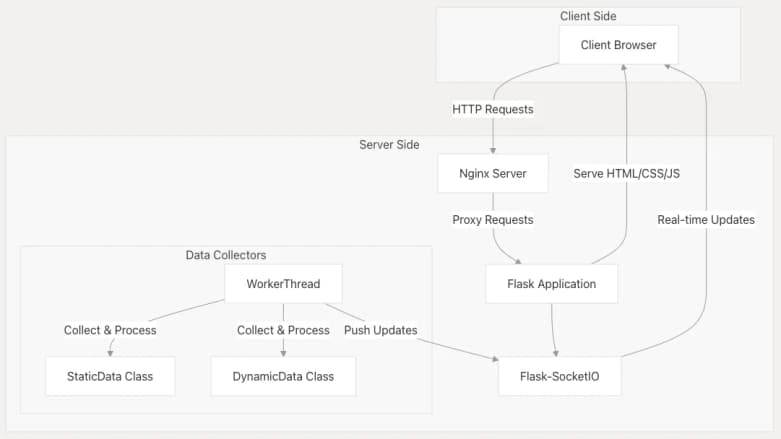Click the DynamicData Class box
781x439 pixels.
point(283,376)
